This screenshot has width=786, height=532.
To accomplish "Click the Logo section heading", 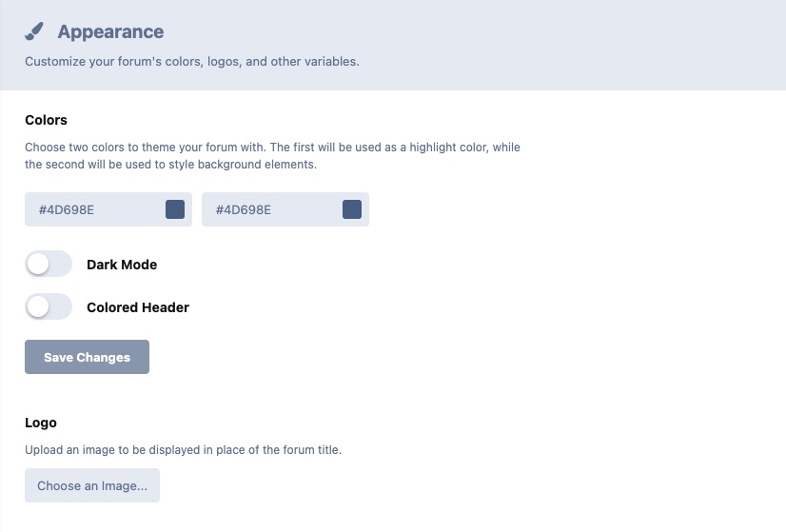I will coord(41,423).
